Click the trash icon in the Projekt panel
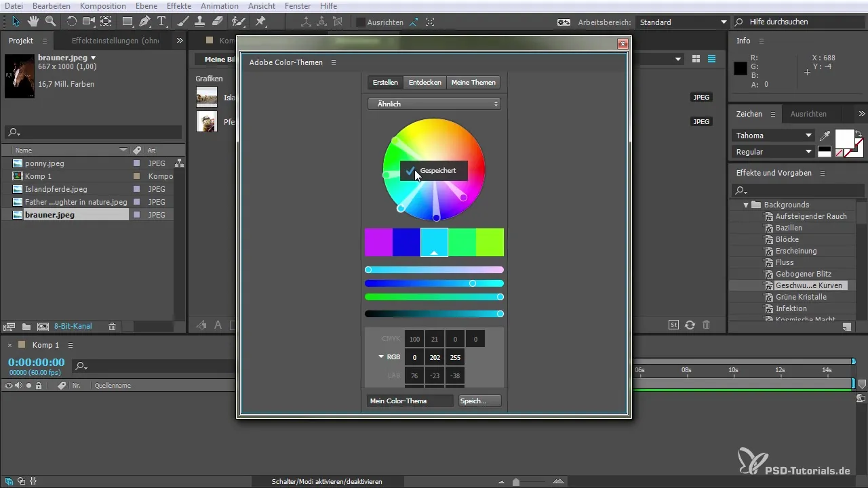 [113, 326]
